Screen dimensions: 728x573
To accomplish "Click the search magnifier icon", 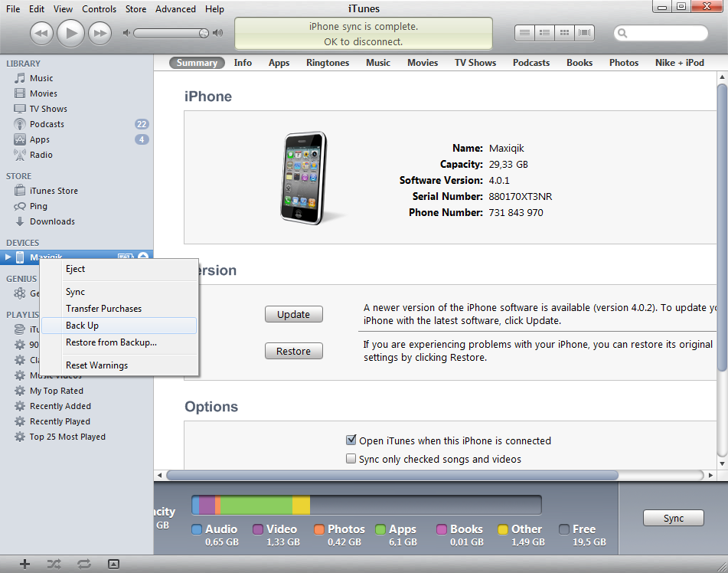I will [x=622, y=33].
